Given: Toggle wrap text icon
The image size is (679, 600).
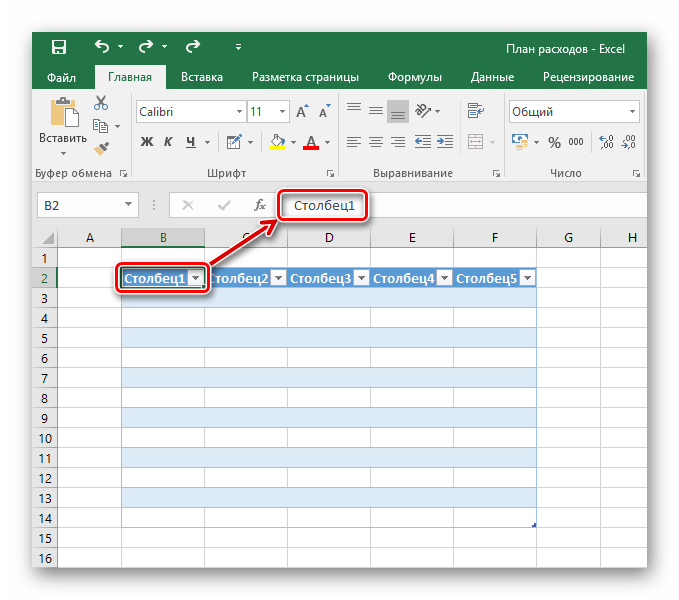Looking at the screenshot, I should point(475,111).
